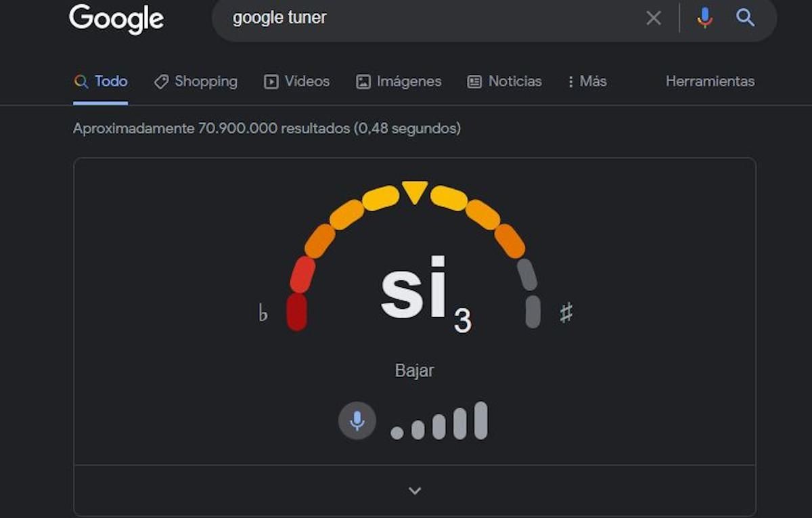The image size is (812, 518).
Task: Click the Google logo
Action: coord(116,18)
